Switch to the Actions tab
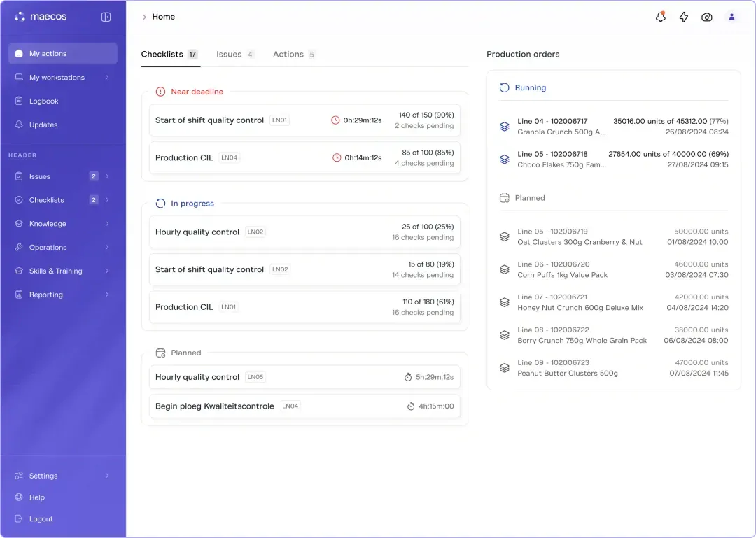The width and height of the screenshot is (756, 538). coord(293,55)
